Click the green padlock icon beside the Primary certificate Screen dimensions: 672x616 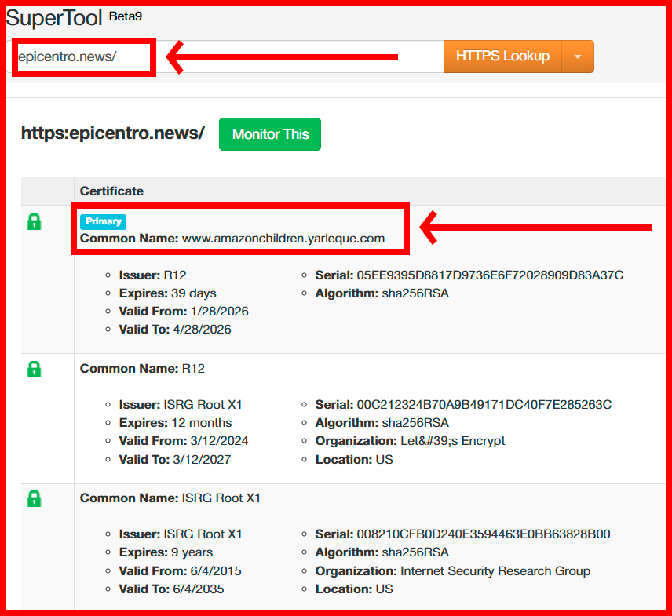point(34,222)
